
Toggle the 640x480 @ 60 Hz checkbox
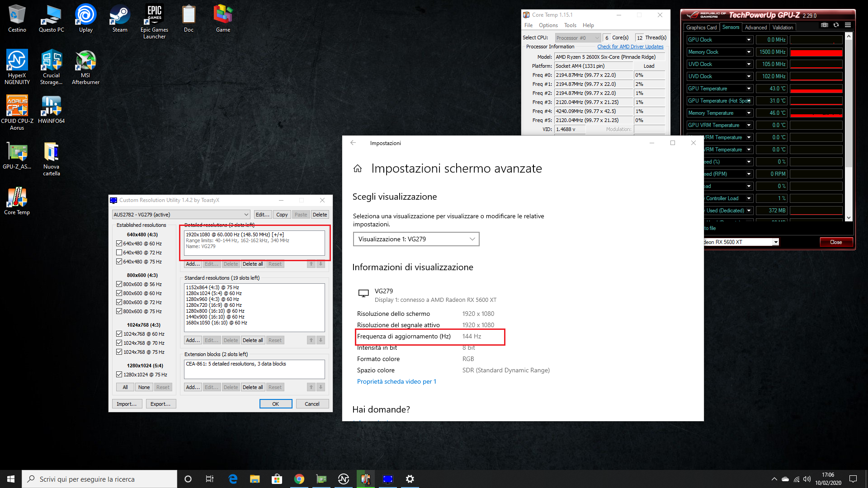pos(119,244)
